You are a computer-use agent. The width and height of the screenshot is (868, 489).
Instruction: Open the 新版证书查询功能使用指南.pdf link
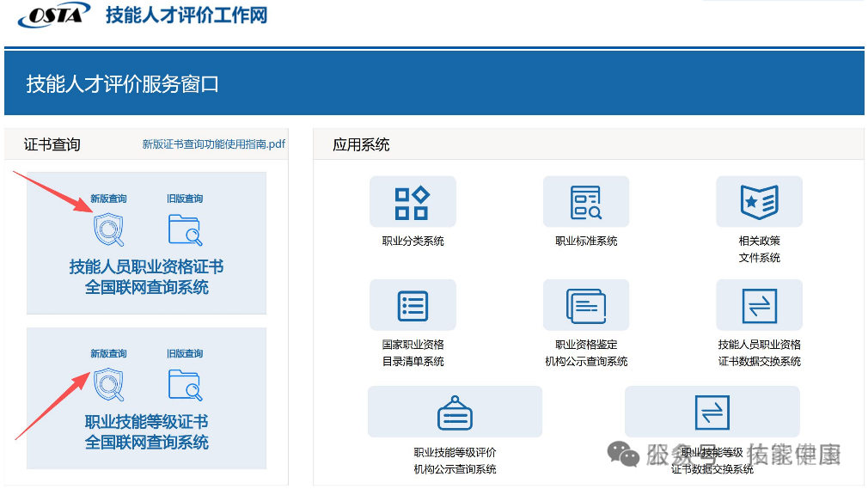[214, 144]
